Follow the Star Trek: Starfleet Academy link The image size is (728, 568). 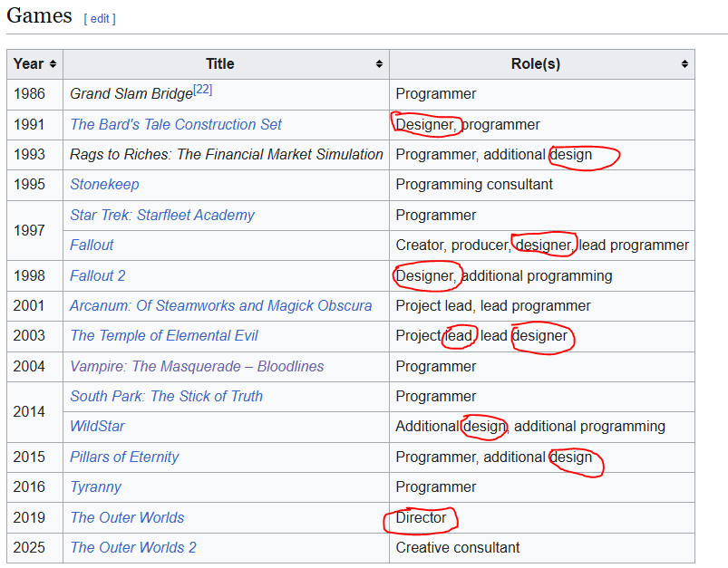click(x=162, y=215)
